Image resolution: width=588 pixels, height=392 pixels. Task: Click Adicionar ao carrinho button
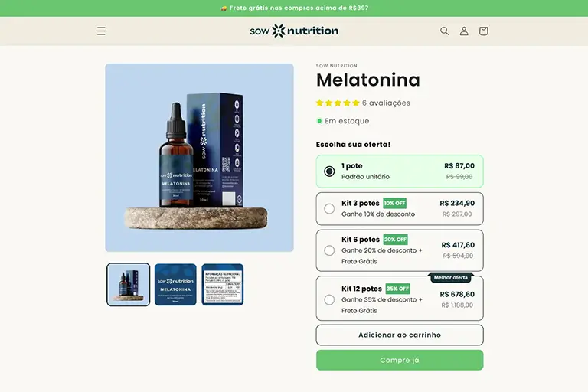pos(400,335)
